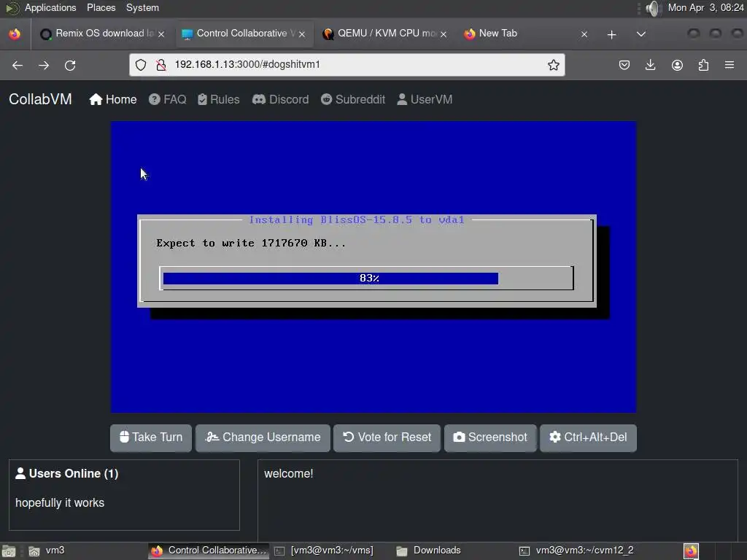Open the Firefox account icon
The image size is (747, 560).
(677, 65)
